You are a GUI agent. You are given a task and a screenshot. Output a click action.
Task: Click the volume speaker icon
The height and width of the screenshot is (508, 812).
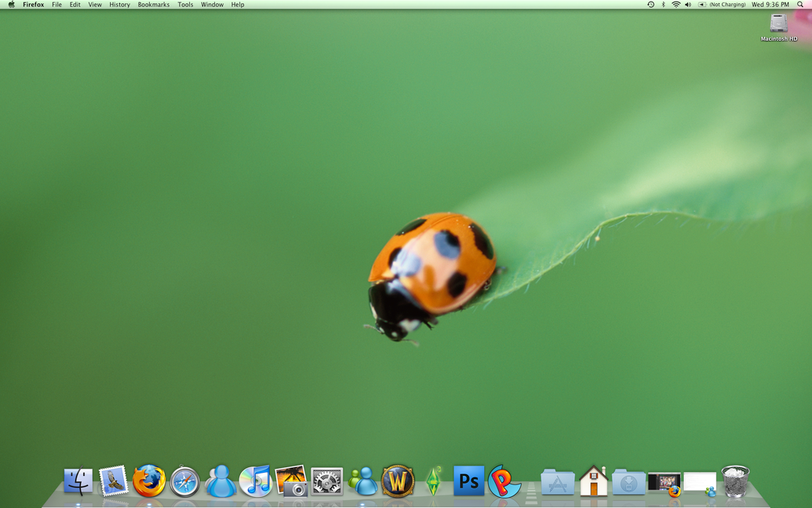(688, 5)
